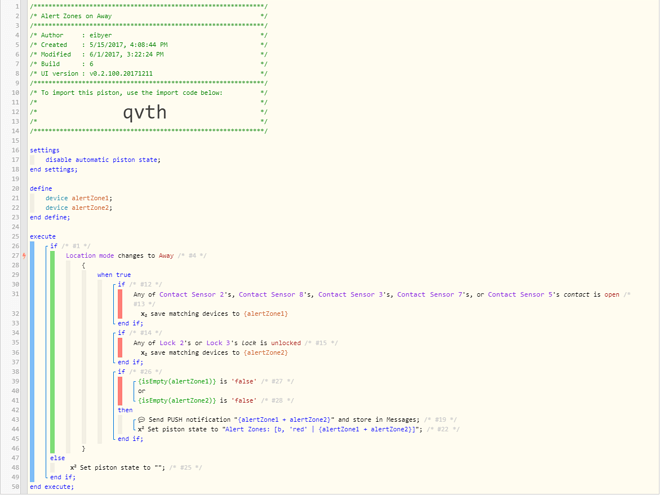Click the {isEmpty(alertZone2)} expression

tap(177, 400)
